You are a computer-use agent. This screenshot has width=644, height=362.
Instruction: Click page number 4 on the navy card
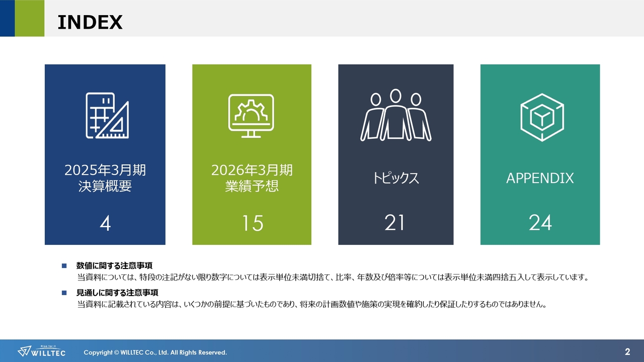[x=105, y=223]
